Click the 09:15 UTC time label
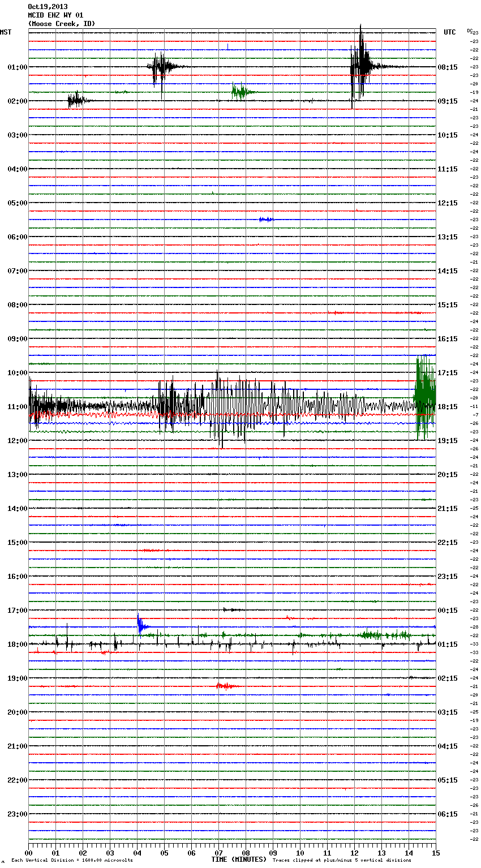This screenshot has width=481, height=868. [x=448, y=101]
